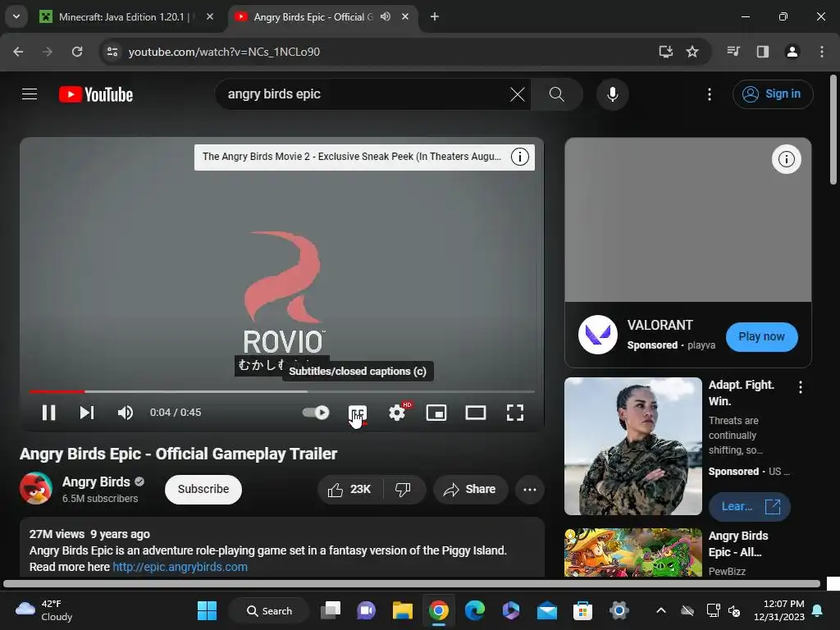Install app icon in address bar
This screenshot has height=630, width=840.
666,52
